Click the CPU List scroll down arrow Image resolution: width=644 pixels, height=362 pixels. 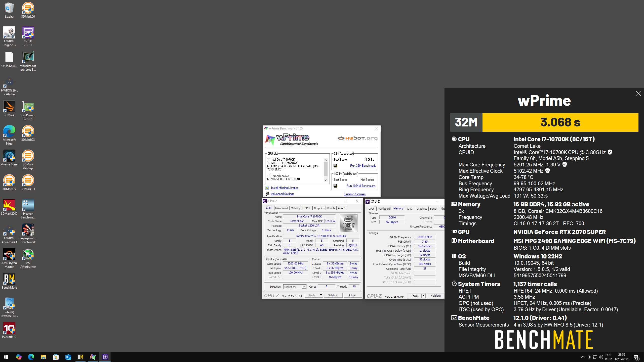click(326, 180)
